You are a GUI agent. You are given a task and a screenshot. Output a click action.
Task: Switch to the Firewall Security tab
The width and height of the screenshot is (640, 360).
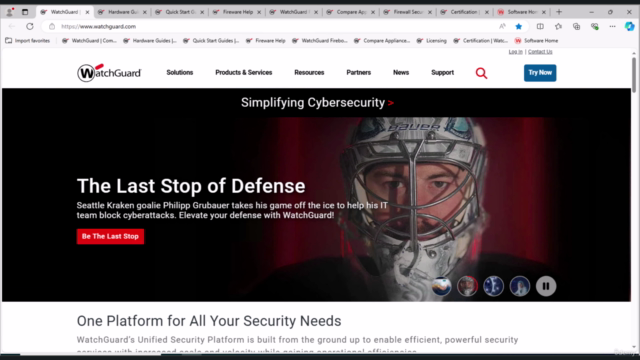tap(407, 12)
